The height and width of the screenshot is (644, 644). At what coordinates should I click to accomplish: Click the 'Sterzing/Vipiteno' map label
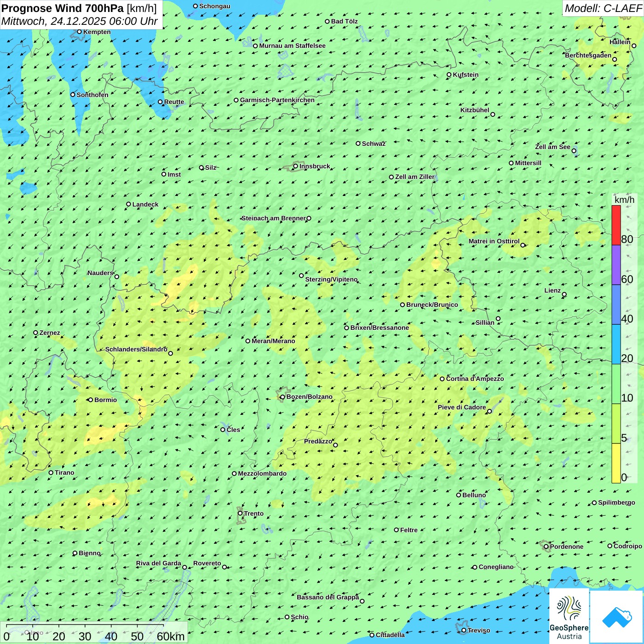coord(331,279)
